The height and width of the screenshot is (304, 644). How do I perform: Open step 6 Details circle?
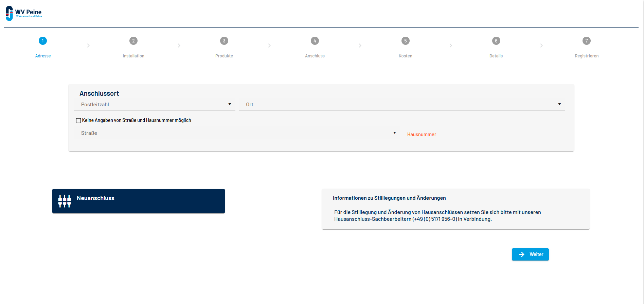point(496,41)
